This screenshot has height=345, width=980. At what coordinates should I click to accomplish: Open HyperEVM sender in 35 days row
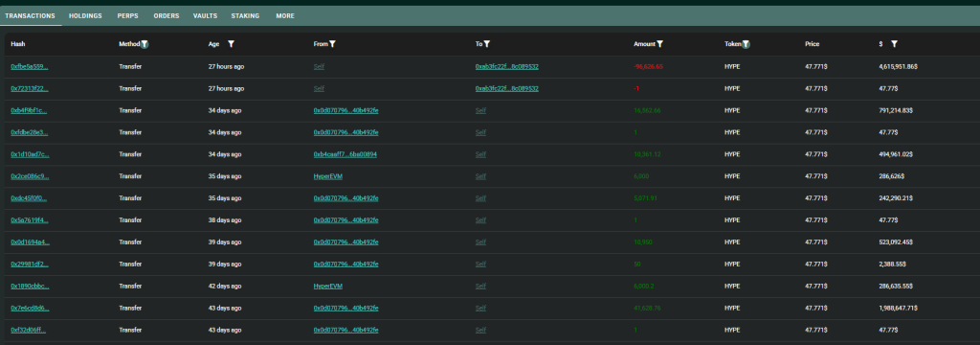pyautogui.click(x=327, y=176)
